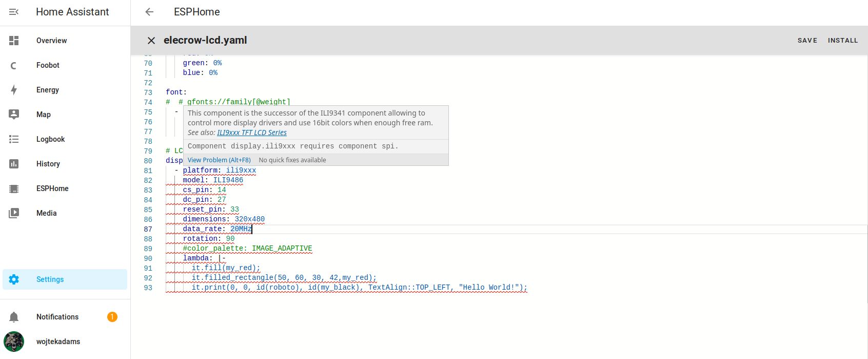Click the INSTALL button
Viewport: 868px width, 359px height.
pos(843,41)
